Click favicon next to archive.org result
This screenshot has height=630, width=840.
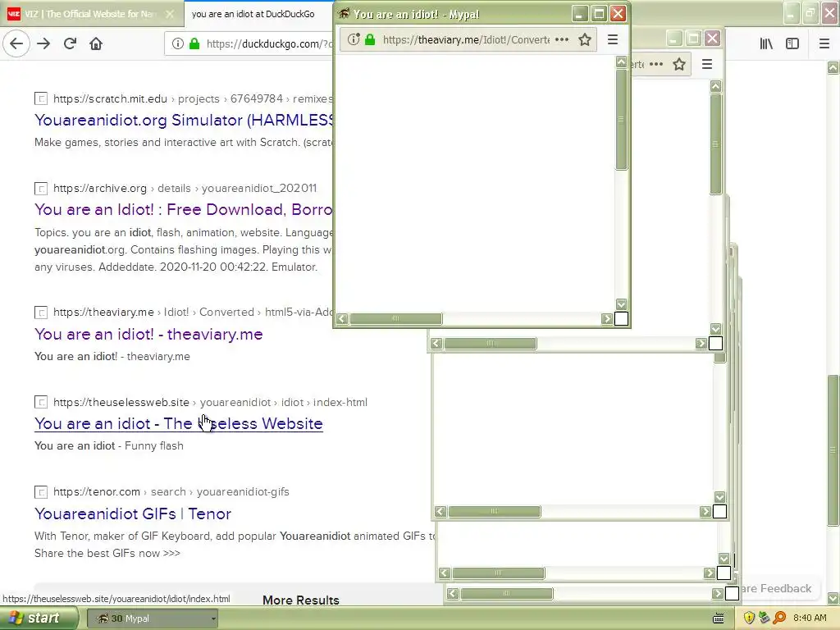(41, 188)
